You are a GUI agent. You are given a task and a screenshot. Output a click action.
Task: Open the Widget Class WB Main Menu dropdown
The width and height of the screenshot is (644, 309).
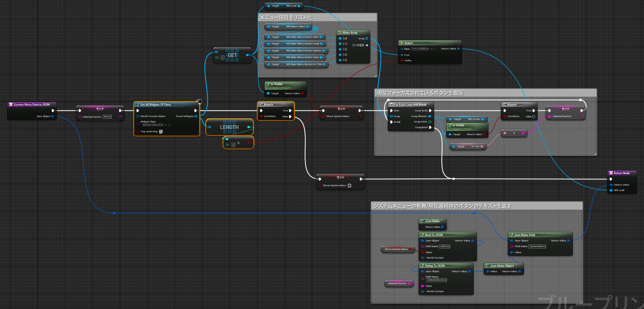click(x=152, y=125)
